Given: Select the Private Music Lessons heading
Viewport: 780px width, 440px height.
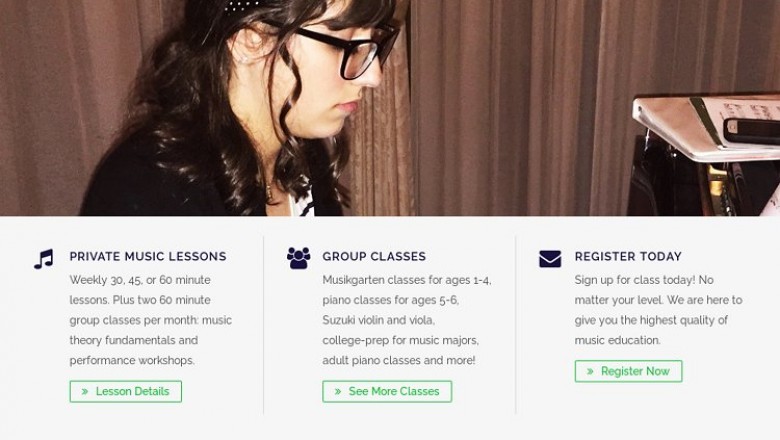Looking at the screenshot, I should (148, 257).
